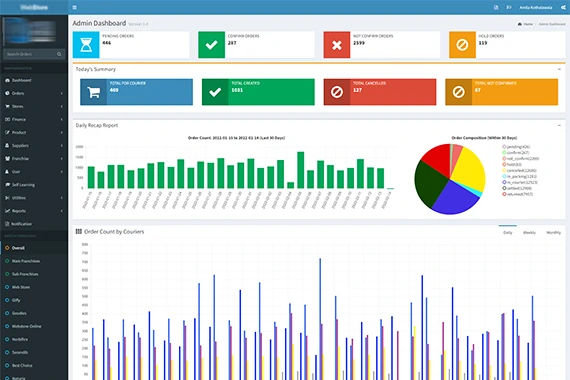The image size is (570, 380).
Task: Click the Hold Orders ban icon
Action: click(462, 45)
